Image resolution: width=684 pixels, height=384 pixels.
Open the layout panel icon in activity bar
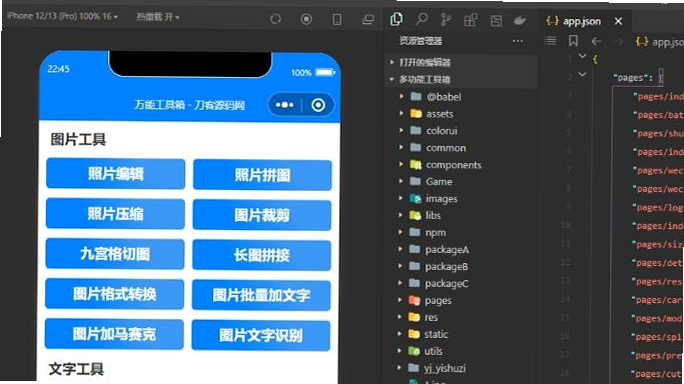click(496, 21)
